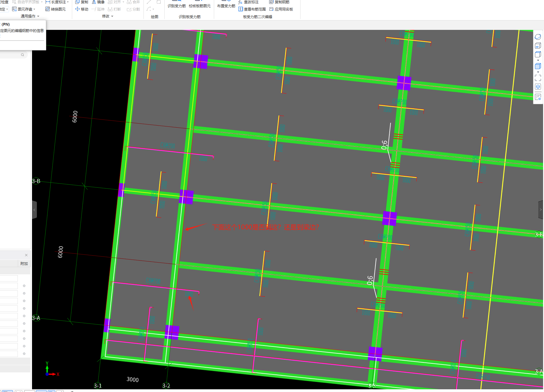The image size is (544, 392).
Task: Click the 绘图 group label
Action: pos(155,17)
